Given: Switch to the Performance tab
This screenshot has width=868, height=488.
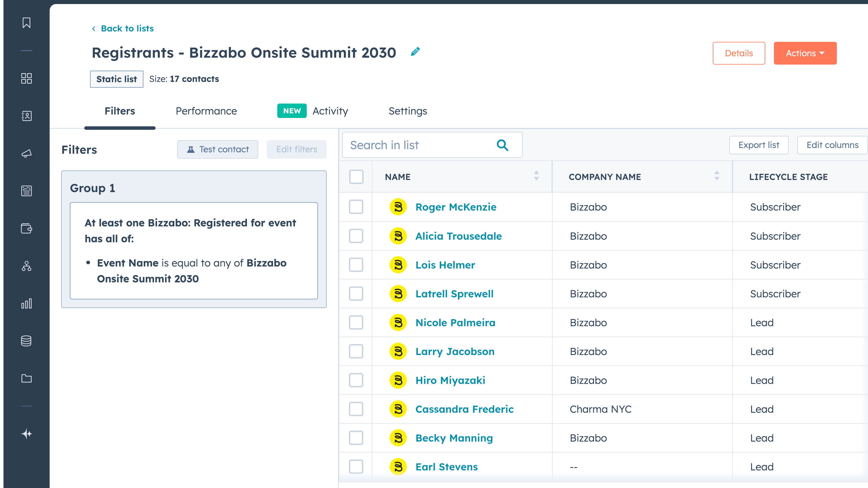Looking at the screenshot, I should [x=206, y=111].
